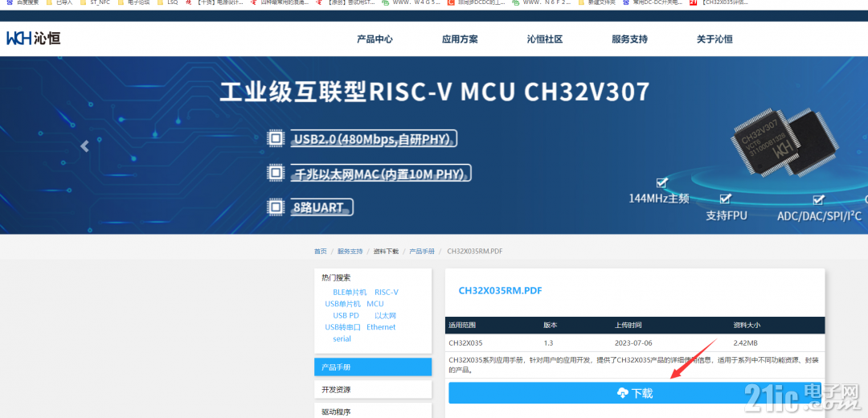Open the 产品中心 menu
Image resolution: width=868 pixels, height=418 pixels.
click(375, 39)
